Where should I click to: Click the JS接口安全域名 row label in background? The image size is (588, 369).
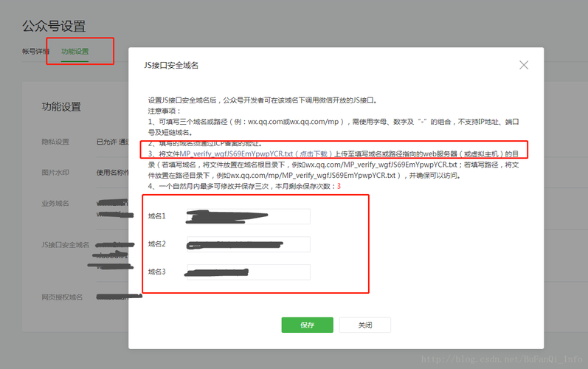pos(65,245)
